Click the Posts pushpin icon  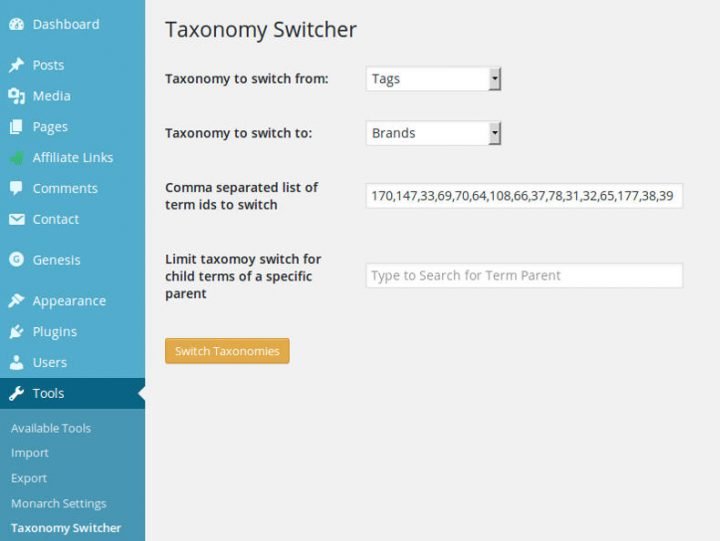coord(17,65)
